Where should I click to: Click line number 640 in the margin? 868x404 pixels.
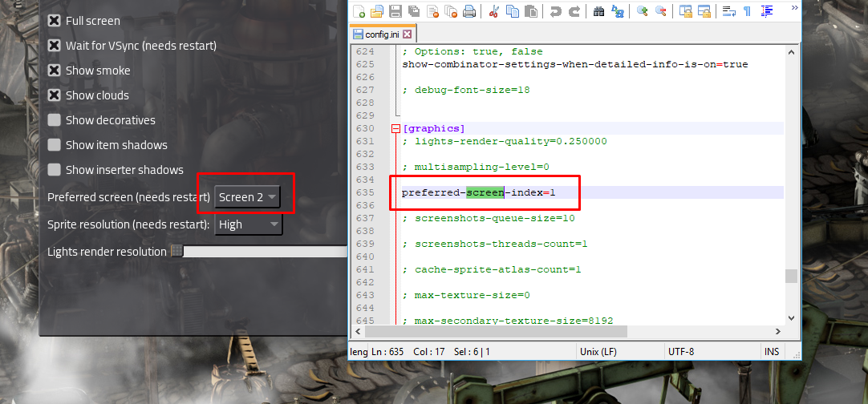365,257
